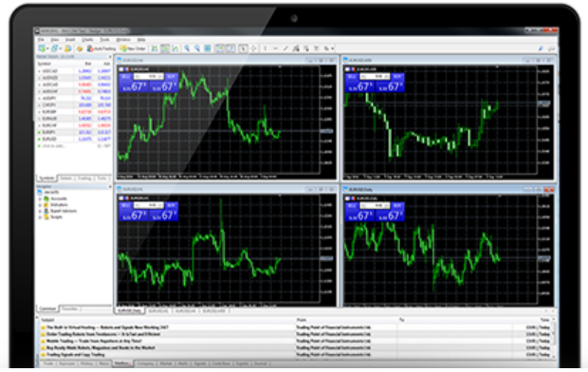Open a new chart from the toolbar
The width and height of the screenshot is (588, 372).
coord(42,48)
